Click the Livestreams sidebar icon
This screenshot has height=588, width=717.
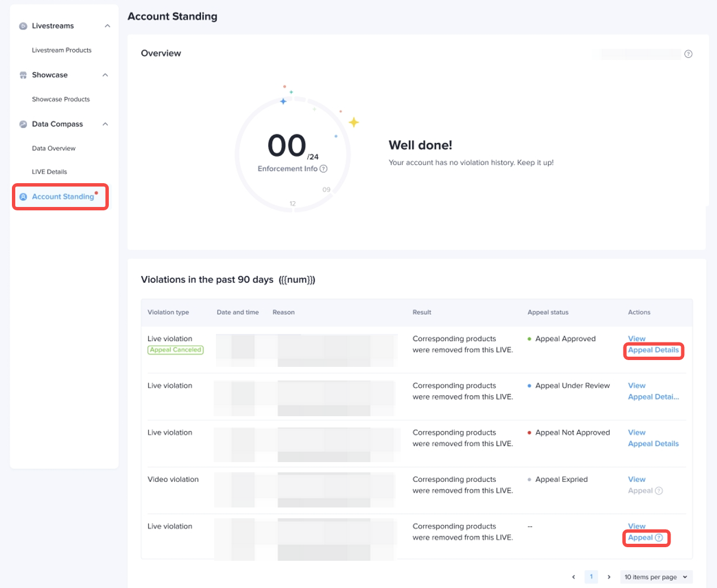pos(23,26)
